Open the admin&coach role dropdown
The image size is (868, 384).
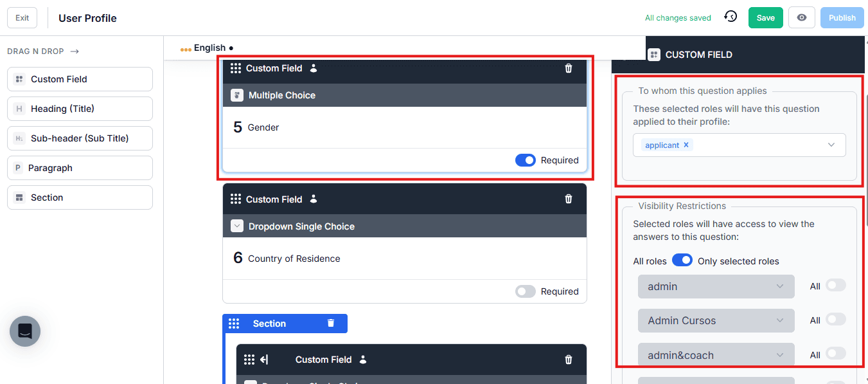pyautogui.click(x=716, y=354)
